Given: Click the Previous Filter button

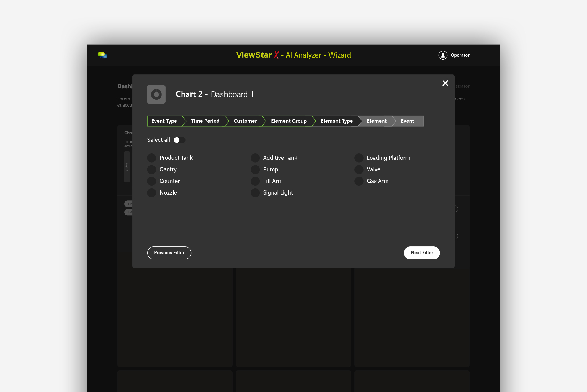Looking at the screenshot, I should coord(169,253).
